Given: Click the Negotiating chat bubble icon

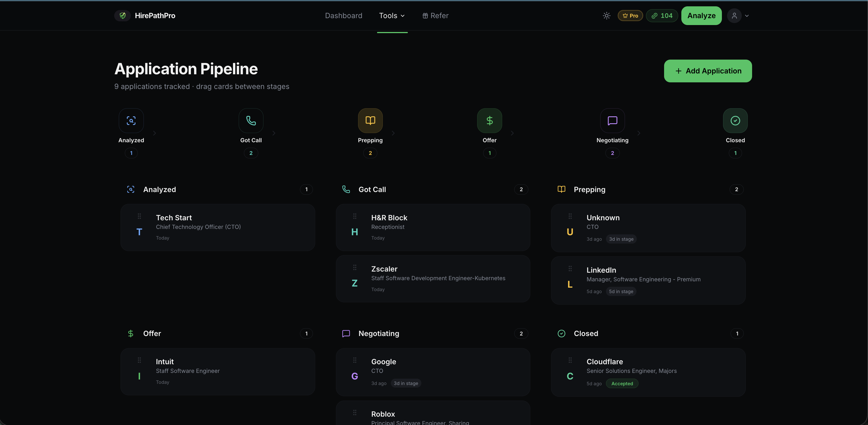Looking at the screenshot, I should coord(612,120).
